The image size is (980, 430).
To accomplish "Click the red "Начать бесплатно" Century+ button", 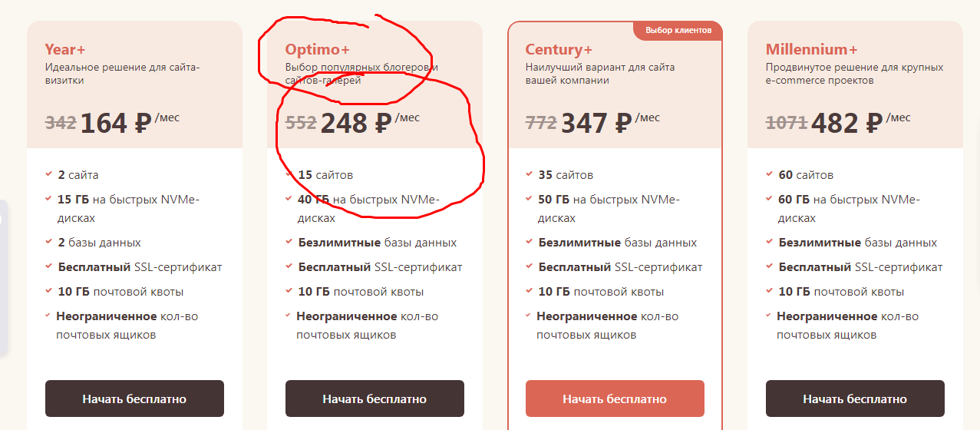I will coord(615,399).
